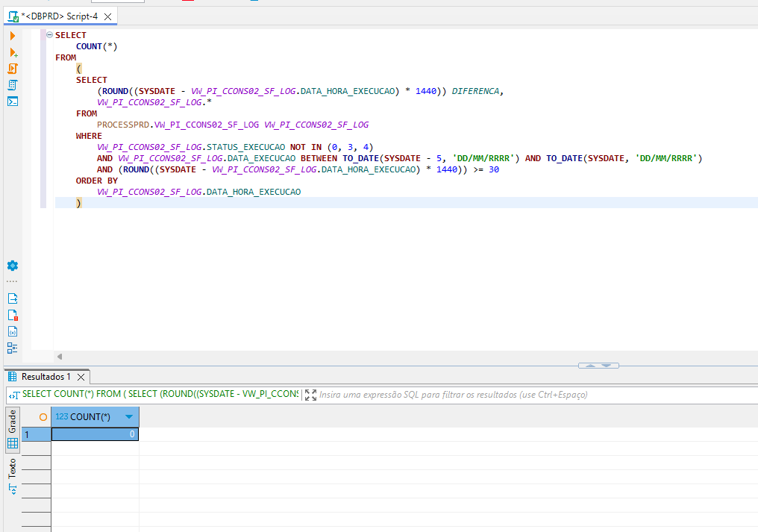
Task: Click the bottom tree-layout icon in sidebar
Action: (x=13, y=348)
